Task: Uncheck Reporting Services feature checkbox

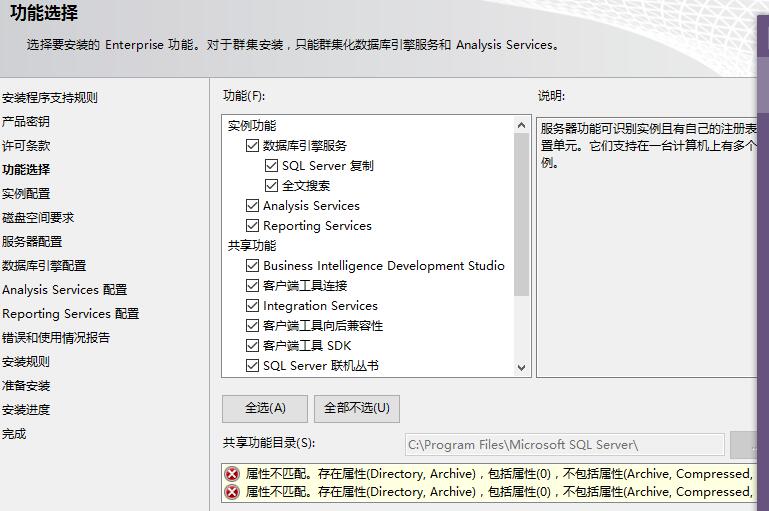Action: point(252,226)
